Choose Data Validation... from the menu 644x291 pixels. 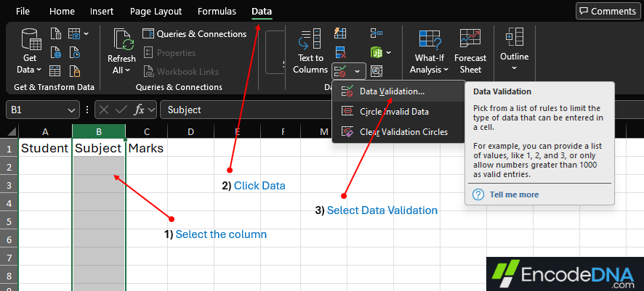point(398,91)
